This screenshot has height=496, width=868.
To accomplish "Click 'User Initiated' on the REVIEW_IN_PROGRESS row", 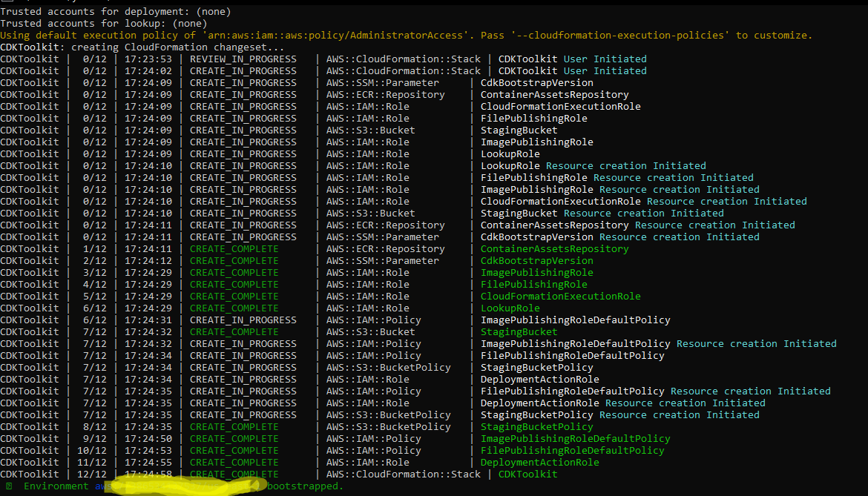I will tap(605, 59).
